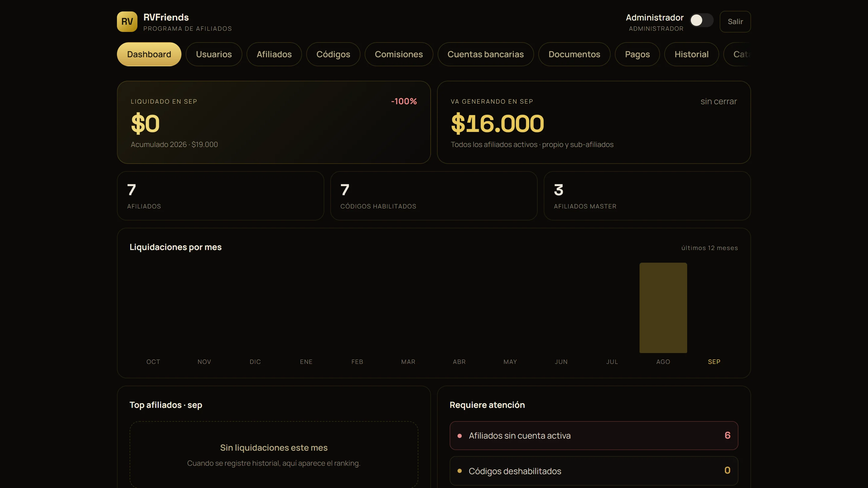The image size is (868, 488).
Task: Click the 'Liquidaciones por mes' heading
Action: pyautogui.click(x=175, y=247)
